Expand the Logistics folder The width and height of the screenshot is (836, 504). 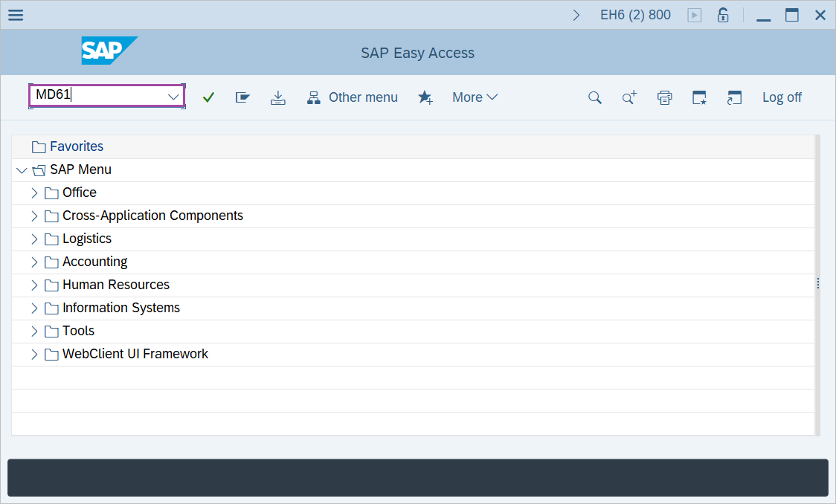(x=34, y=238)
